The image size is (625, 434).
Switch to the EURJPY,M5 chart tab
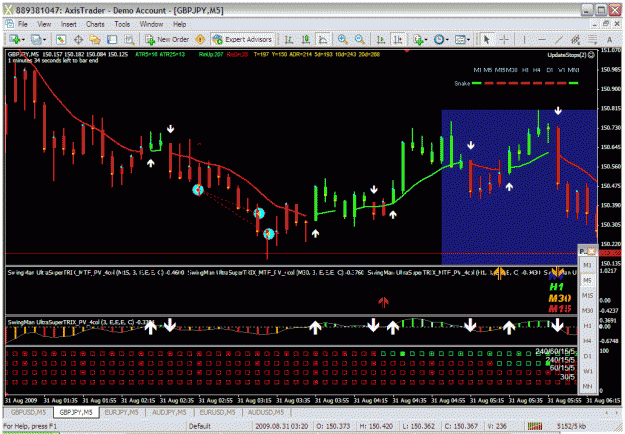pos(121,412)
